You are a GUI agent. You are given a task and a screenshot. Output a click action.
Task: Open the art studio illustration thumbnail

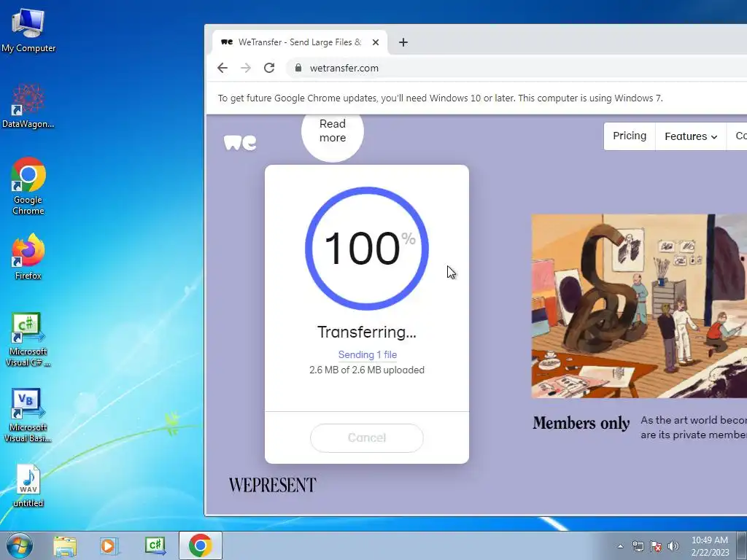[639, 306]
